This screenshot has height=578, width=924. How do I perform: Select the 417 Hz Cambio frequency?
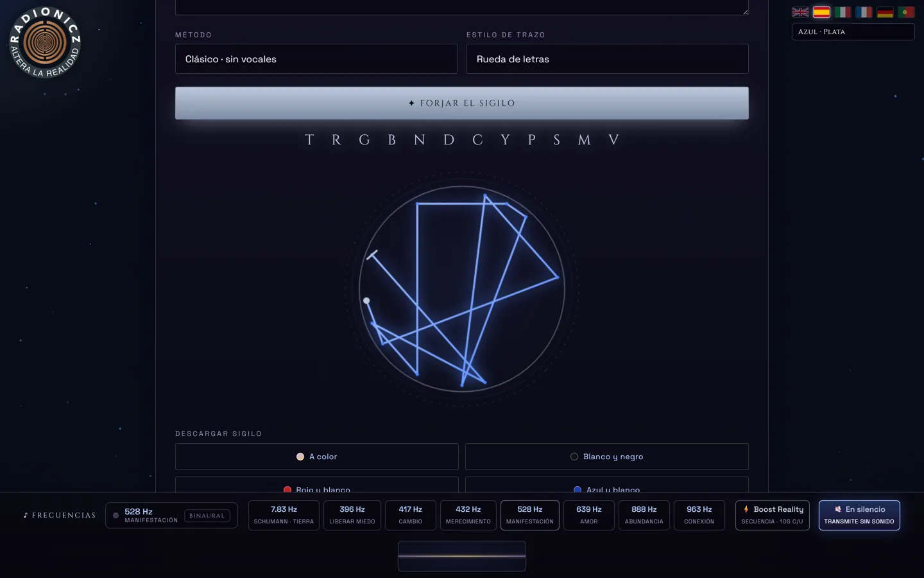point(410,515)
